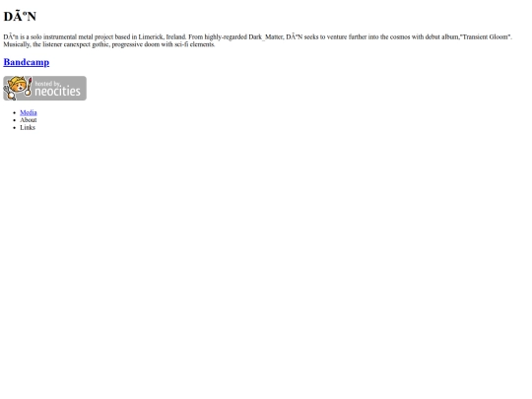
Task: Select the About list item
Action: tap(29, 120)
